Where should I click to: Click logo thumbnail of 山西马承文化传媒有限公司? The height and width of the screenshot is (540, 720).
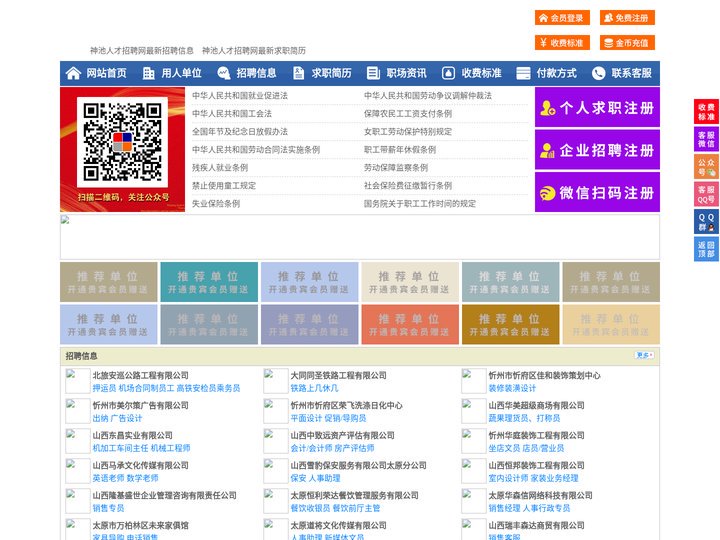[77, 471]
